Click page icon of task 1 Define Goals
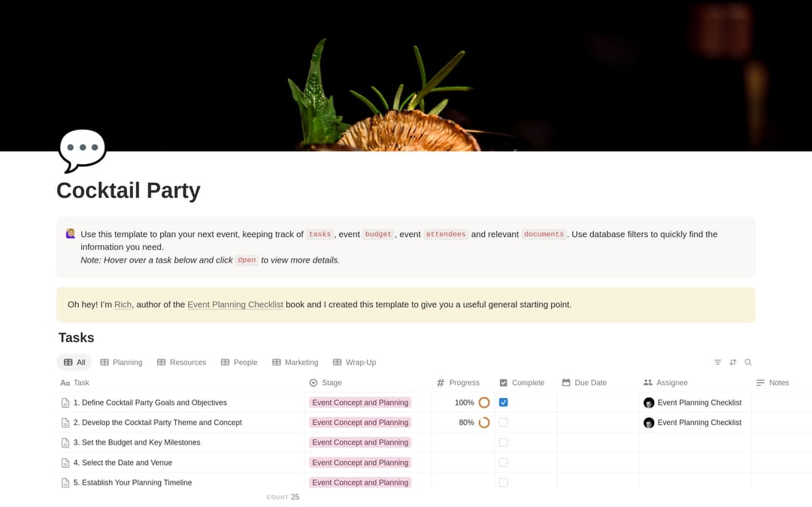Image resolution: width=812 pixels, height=507 pixels. (65, 402)
